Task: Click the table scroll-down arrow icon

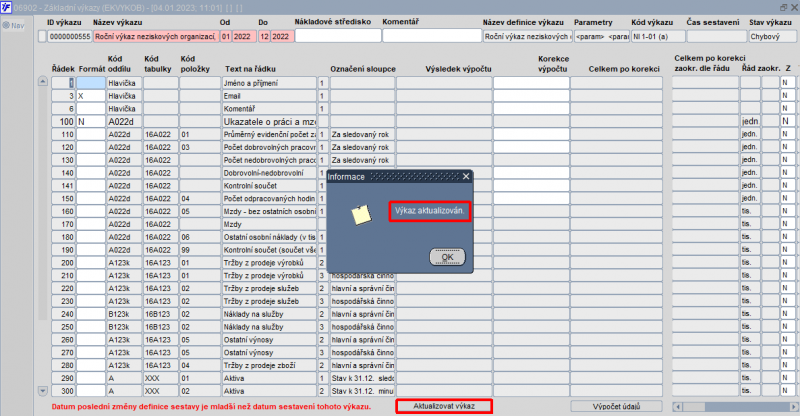Action: (x=43, y=391)
